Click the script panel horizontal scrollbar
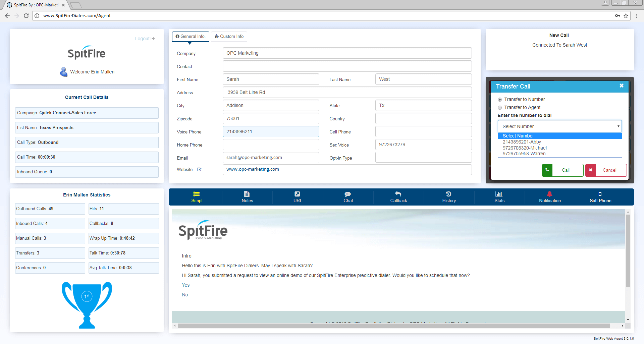 pos(393,326)
